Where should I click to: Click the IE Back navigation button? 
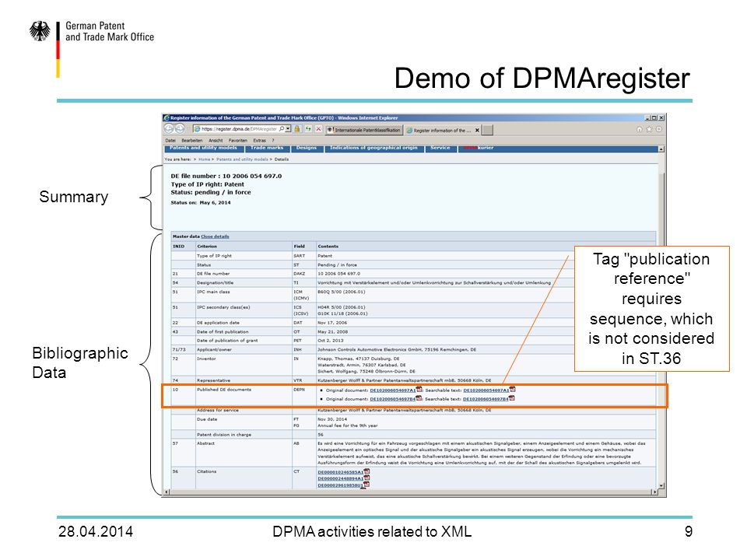tap(169, 128)
